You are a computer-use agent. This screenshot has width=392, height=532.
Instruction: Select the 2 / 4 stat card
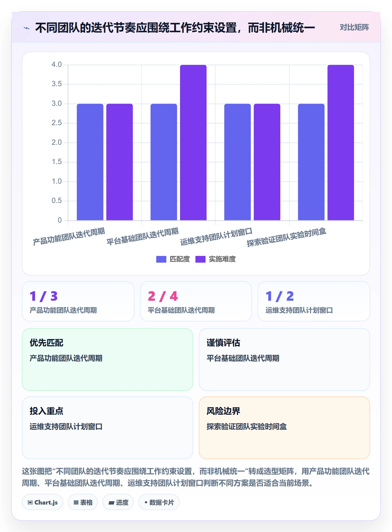pos(196,301)
